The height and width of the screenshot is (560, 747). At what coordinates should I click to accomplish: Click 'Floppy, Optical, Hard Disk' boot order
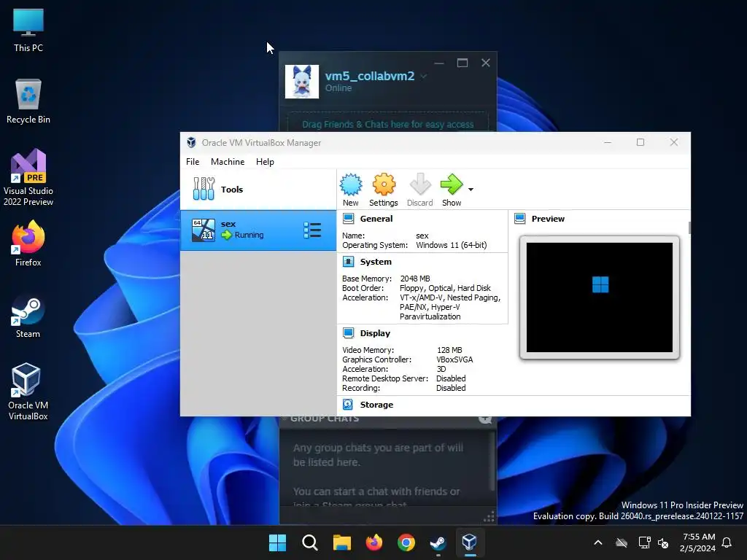tap(445, 288)
